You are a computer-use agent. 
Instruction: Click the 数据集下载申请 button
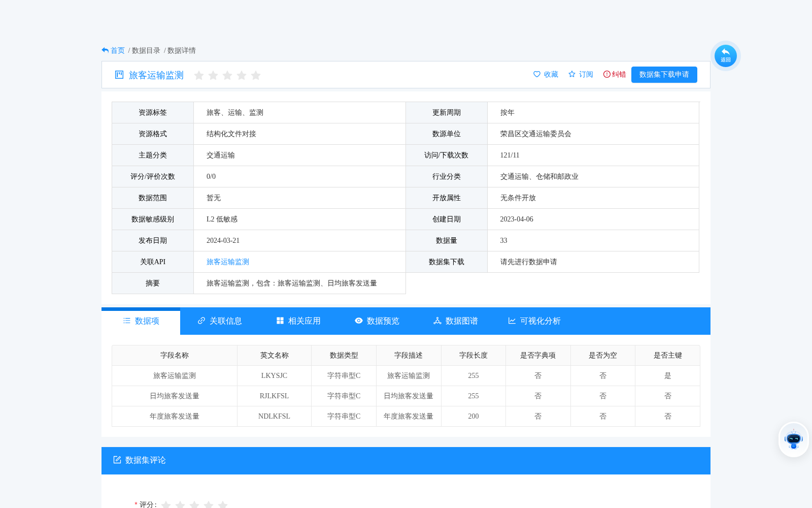[664, 75]
